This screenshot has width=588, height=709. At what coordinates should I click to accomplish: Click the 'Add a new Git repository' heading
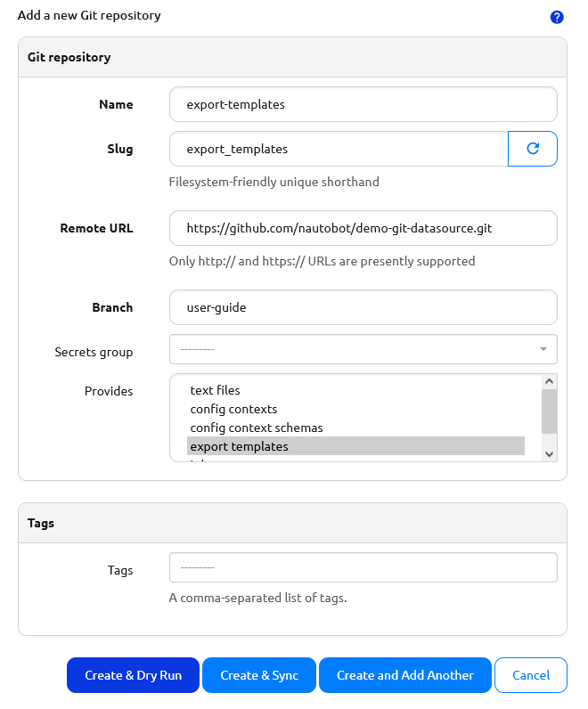click(x=89, y=15)
